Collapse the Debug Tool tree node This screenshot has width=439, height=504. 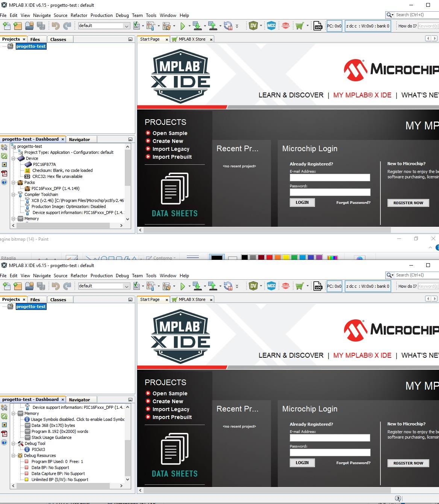pos(14,443)
